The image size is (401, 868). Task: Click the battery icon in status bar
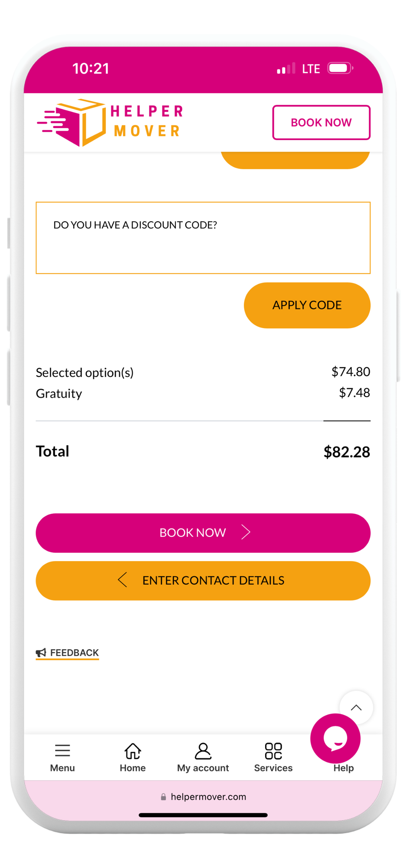(340, 69)
